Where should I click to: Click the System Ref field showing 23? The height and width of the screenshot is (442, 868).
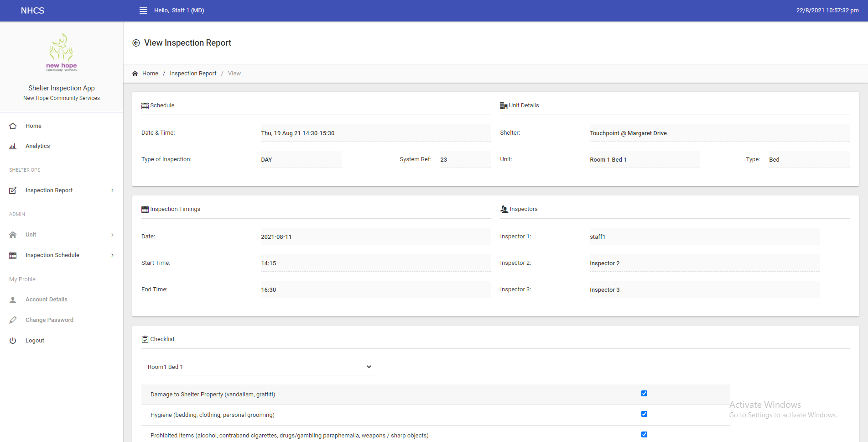465,160
